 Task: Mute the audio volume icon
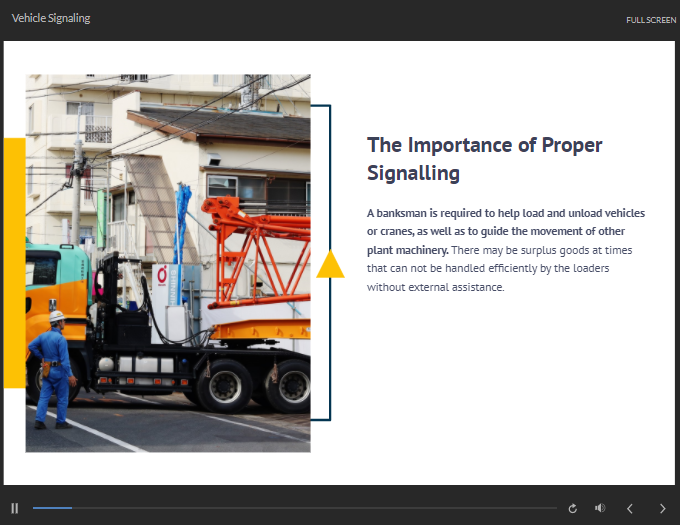[600, 508]
